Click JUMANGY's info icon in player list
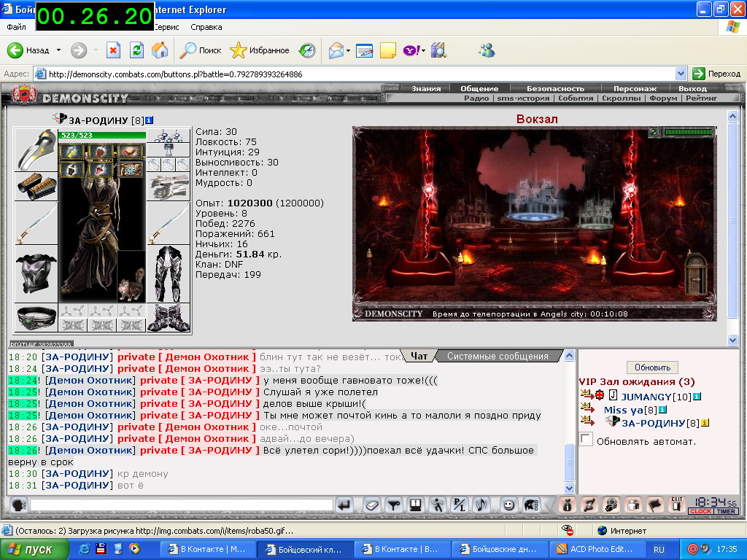This screenshot has height=560, width=747. point(697,397)
